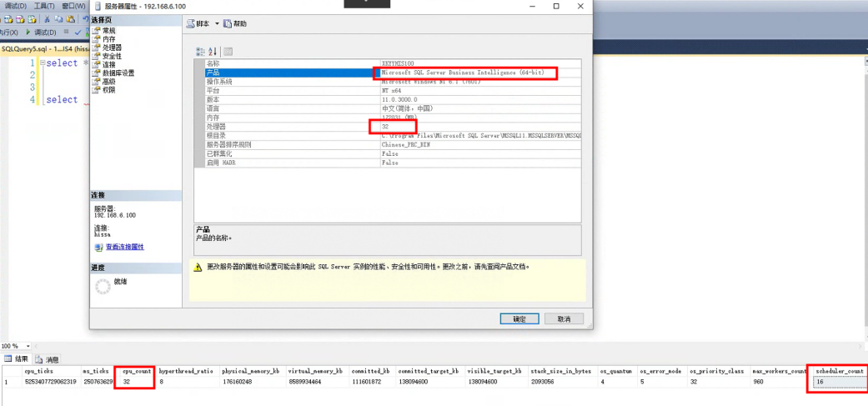Click the icon beside the 常规 page
The width and height of the screenshot is (868, 406).
pyautogui.click(x=97, y=31)
